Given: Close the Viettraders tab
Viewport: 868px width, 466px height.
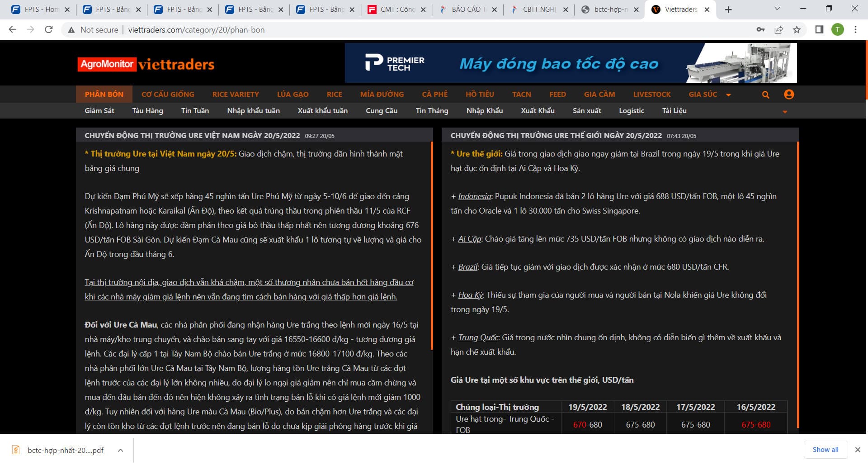Looking at the screenshot, I should click(707, 10).
